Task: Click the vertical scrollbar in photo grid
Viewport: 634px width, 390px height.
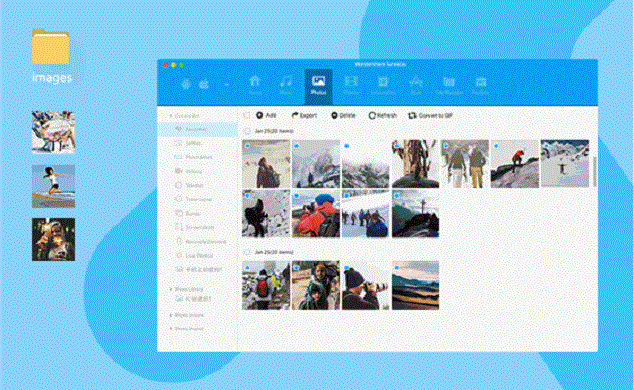Action: coord(594,170)
